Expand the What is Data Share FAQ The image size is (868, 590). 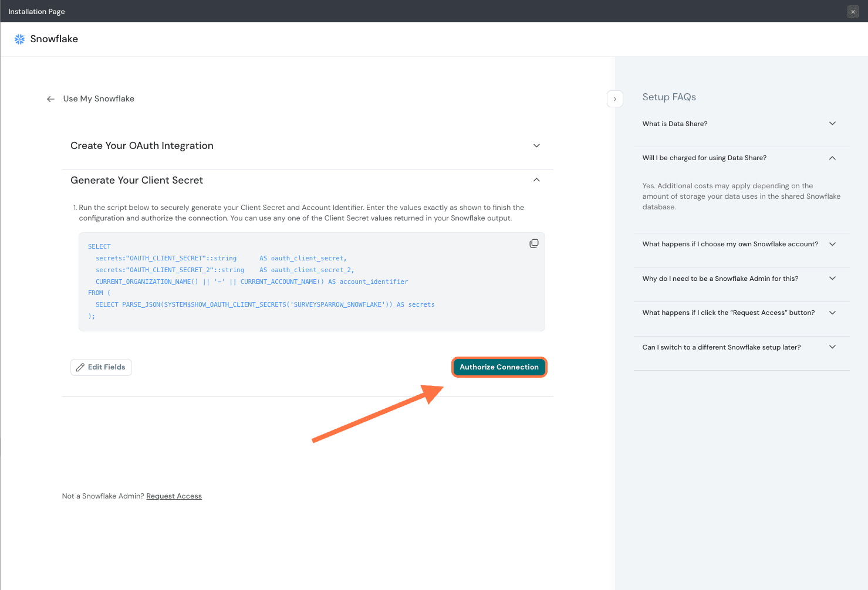click(x=832, y=124)
